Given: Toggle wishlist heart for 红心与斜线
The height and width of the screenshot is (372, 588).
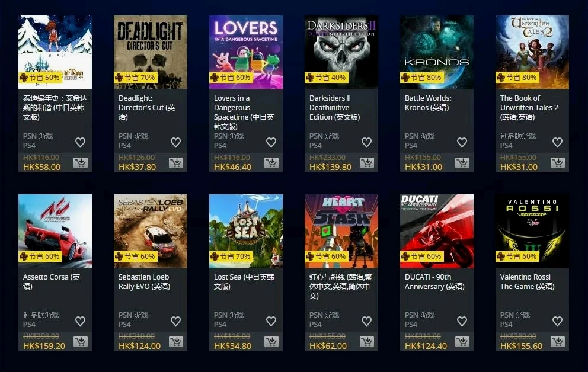Looking at the screenshot, I should pos(366,321).
